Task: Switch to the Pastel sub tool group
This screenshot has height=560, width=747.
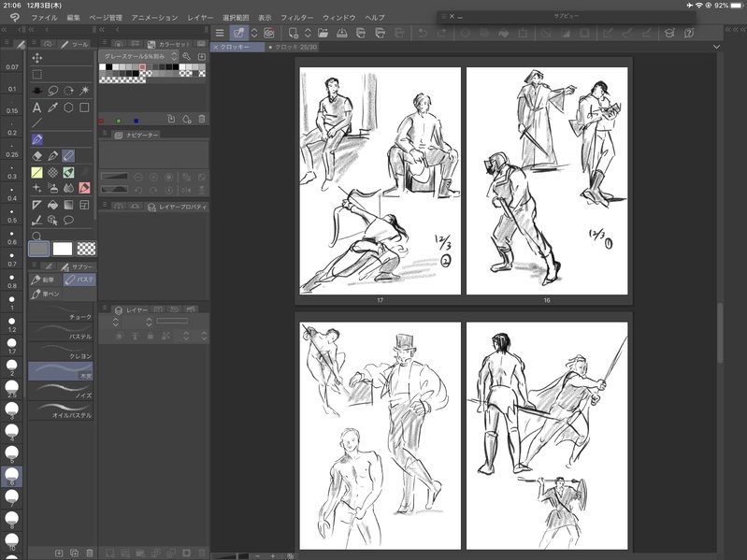Action: [x=79, y=279]
